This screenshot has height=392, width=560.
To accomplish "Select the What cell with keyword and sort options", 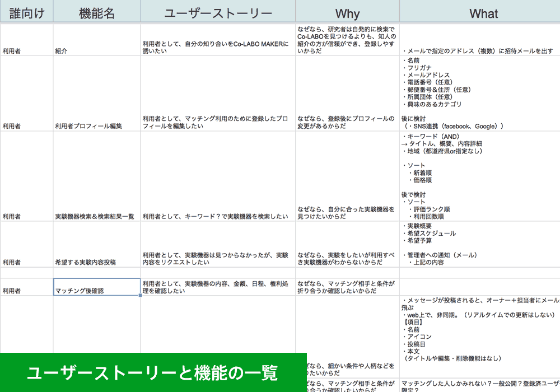I will tap(479, 176).
